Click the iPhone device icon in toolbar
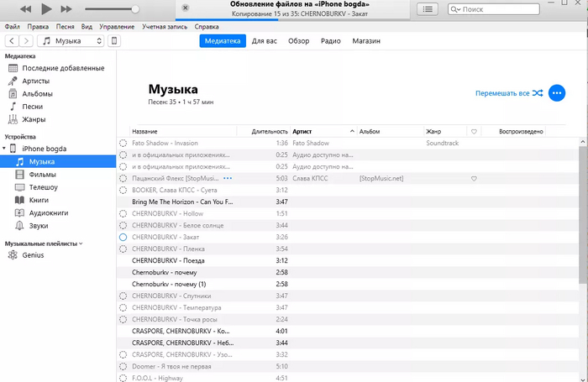Viewport: 588px width, 382px height. [x=114, y=40]
